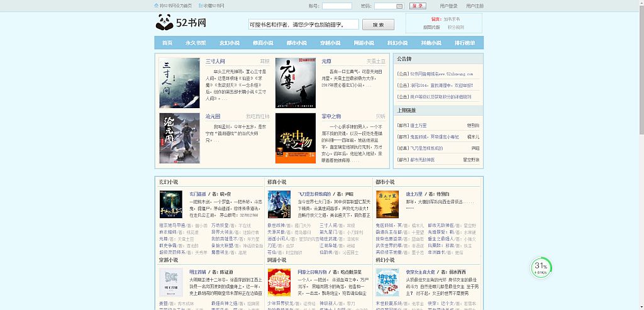Click the 账号 username input field
The width and height of the screenshot is (644, 310).
[336, 6]
